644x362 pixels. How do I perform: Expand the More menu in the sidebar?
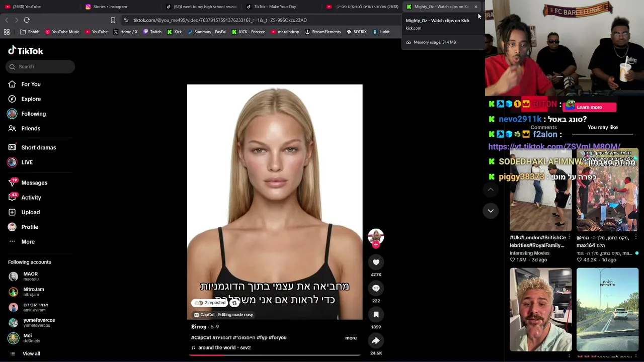pos(28,242)
